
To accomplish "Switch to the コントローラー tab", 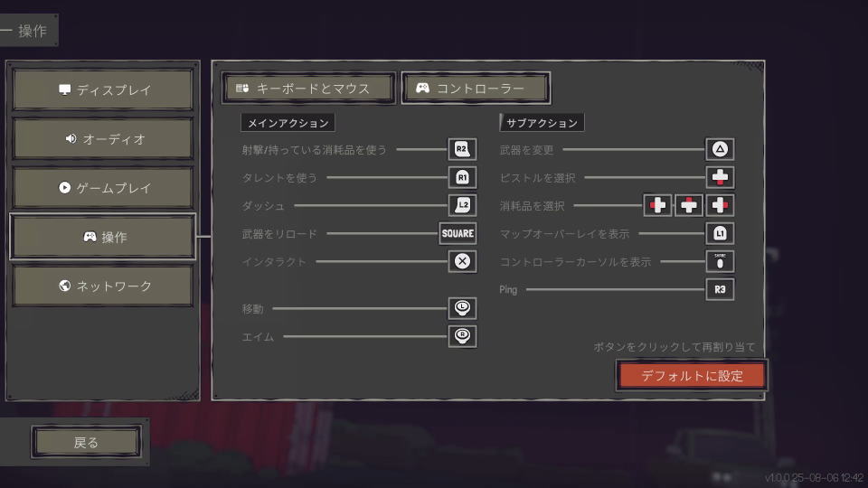I will pos(476,89).
